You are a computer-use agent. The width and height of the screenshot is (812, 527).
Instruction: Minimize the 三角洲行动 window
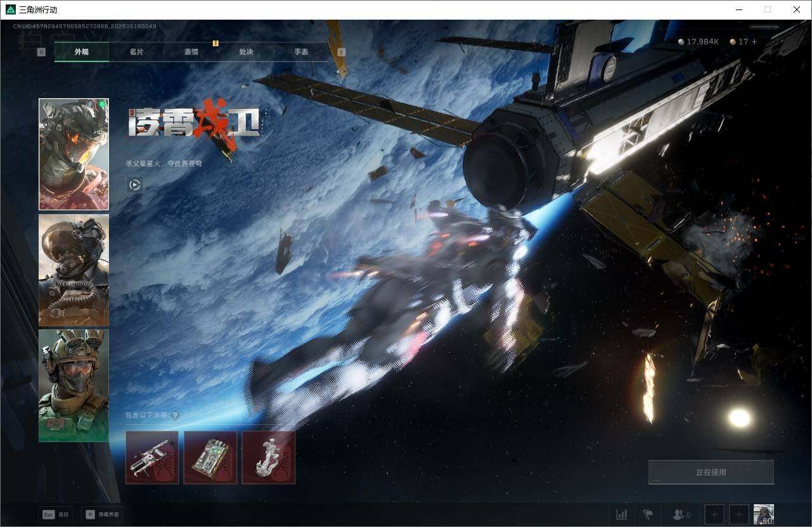pyautogui.click(x=739, y=10)
